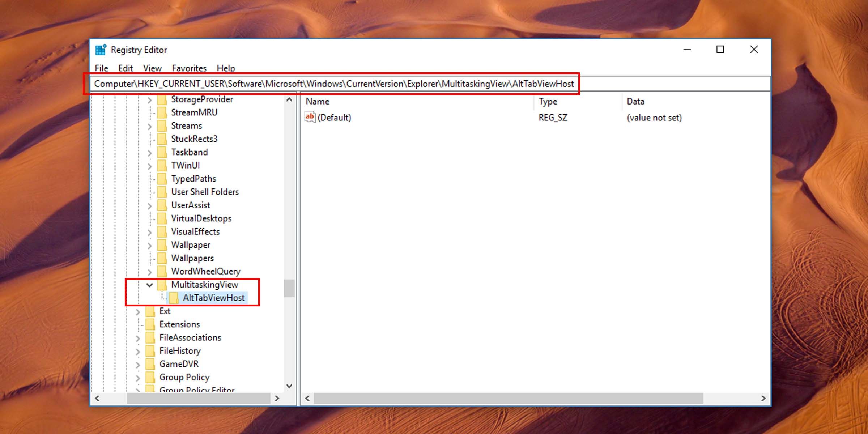Sort values by the Type column header
868x434 pixels.
point(548,101)
